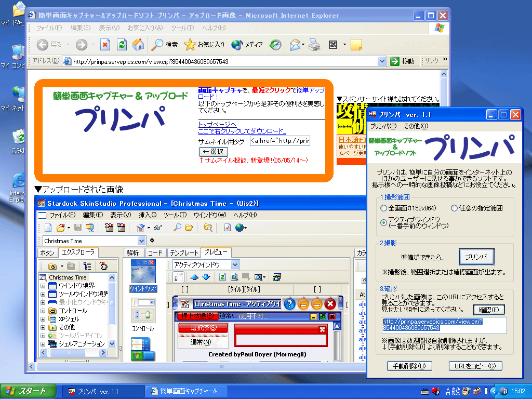532x399 pixels.
Task: Open the メディア media pane in Internet Explorer
Action: (247, 45)
